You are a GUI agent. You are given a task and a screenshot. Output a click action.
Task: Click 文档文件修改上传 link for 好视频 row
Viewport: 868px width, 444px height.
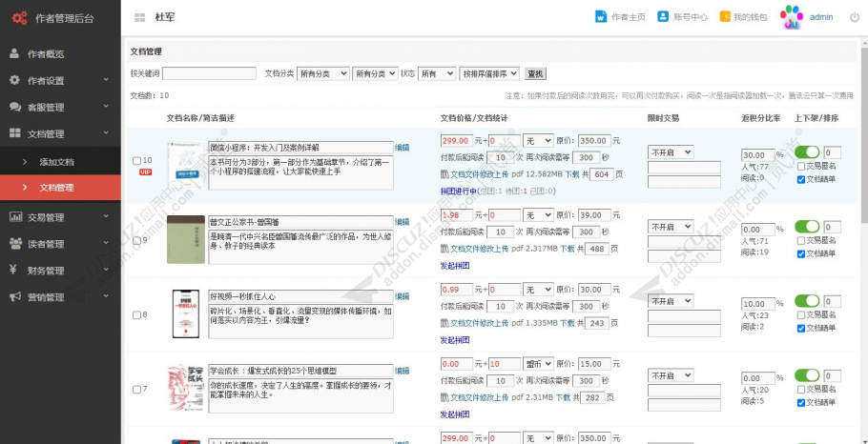pyautogui.click(x=480, y=323)
